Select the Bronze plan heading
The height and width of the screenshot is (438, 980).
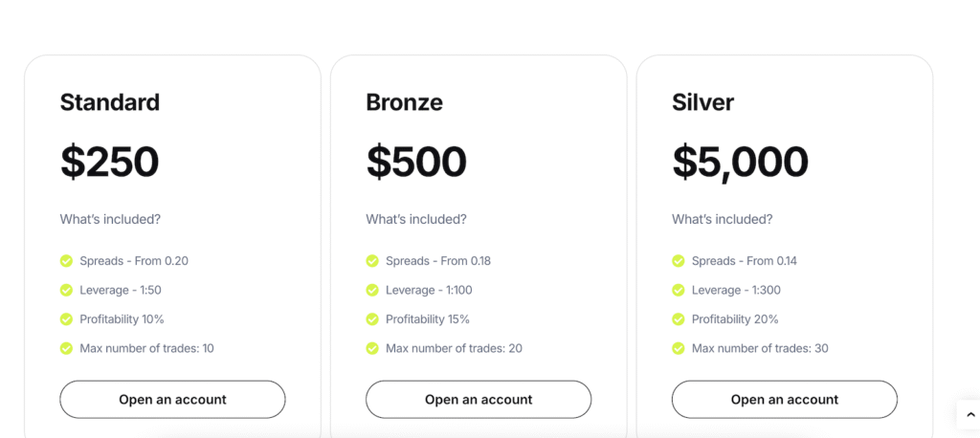pyautogui.click(x=405, y=102)
